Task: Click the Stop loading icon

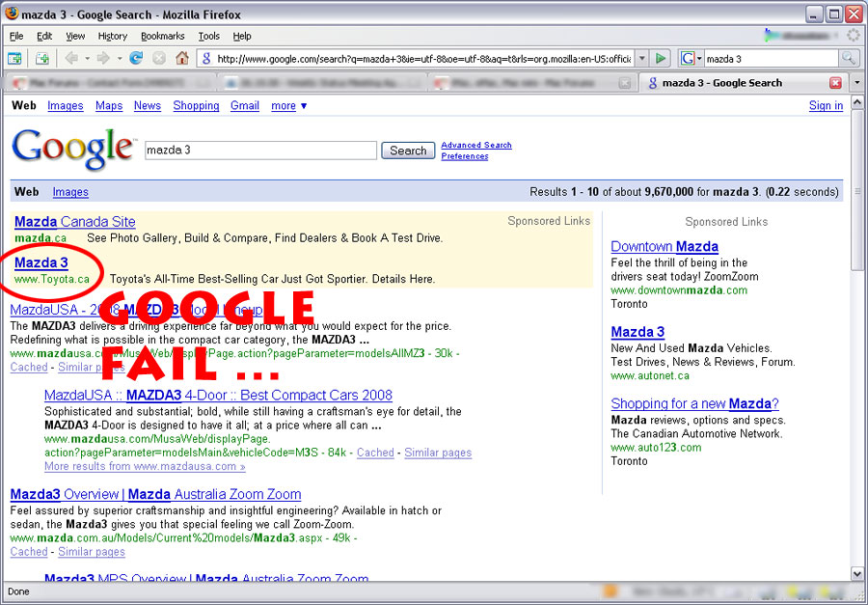Action: [x=159, y=58]
